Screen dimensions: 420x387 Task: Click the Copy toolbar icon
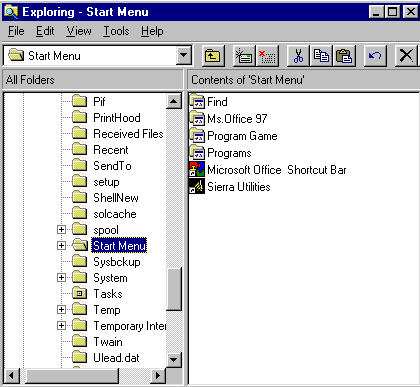(321, 56)
